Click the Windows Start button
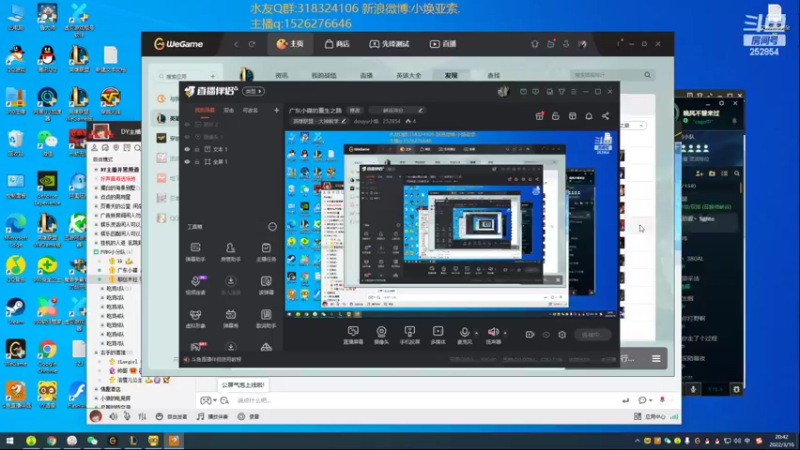 click(x=10, y=440)
